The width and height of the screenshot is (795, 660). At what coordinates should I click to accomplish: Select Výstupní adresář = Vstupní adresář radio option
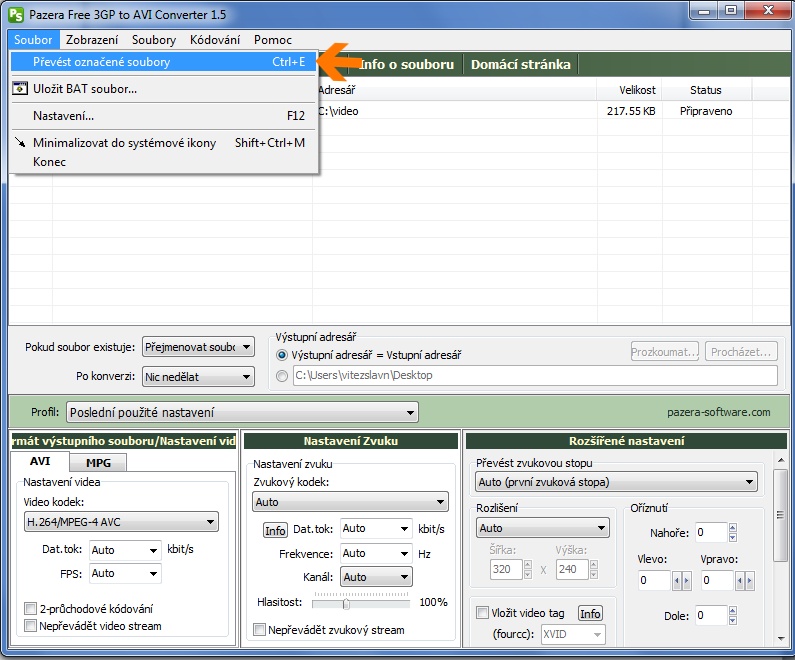282,355
